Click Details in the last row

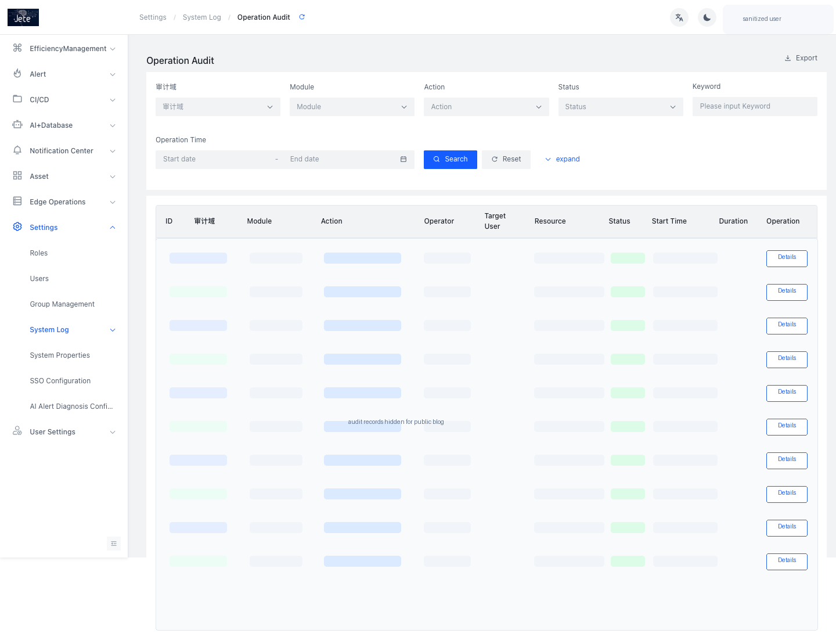click(787, 561)
